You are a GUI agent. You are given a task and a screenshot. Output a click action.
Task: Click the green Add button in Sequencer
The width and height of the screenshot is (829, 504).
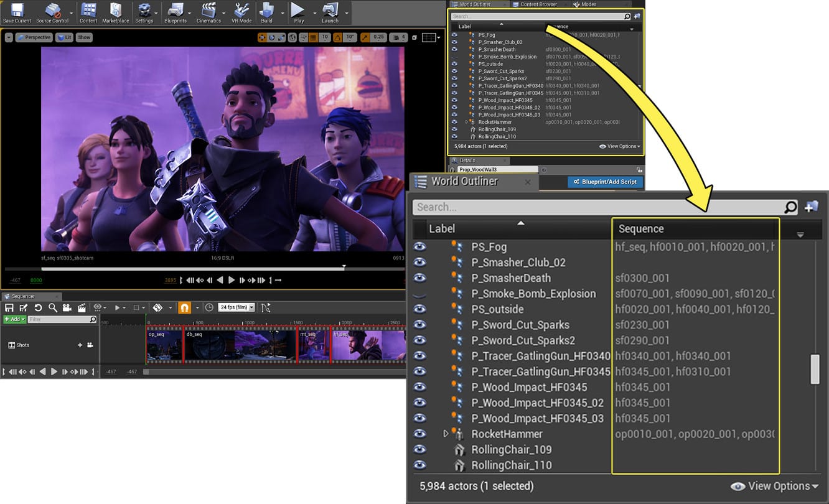tap(14, 319)
